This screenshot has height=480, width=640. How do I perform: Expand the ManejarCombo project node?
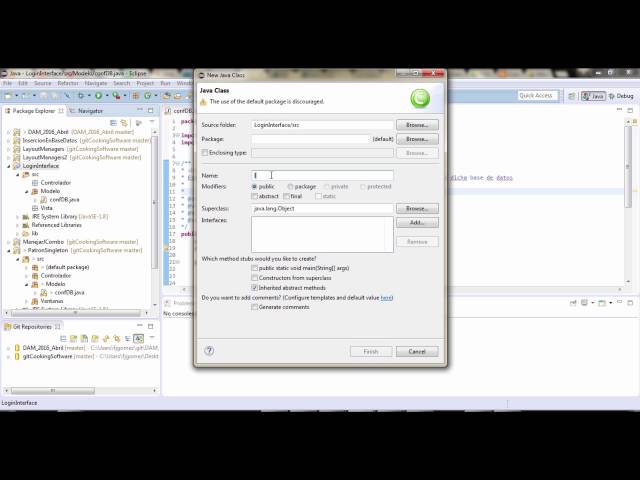pyautogui.click(x=9, y=242)
